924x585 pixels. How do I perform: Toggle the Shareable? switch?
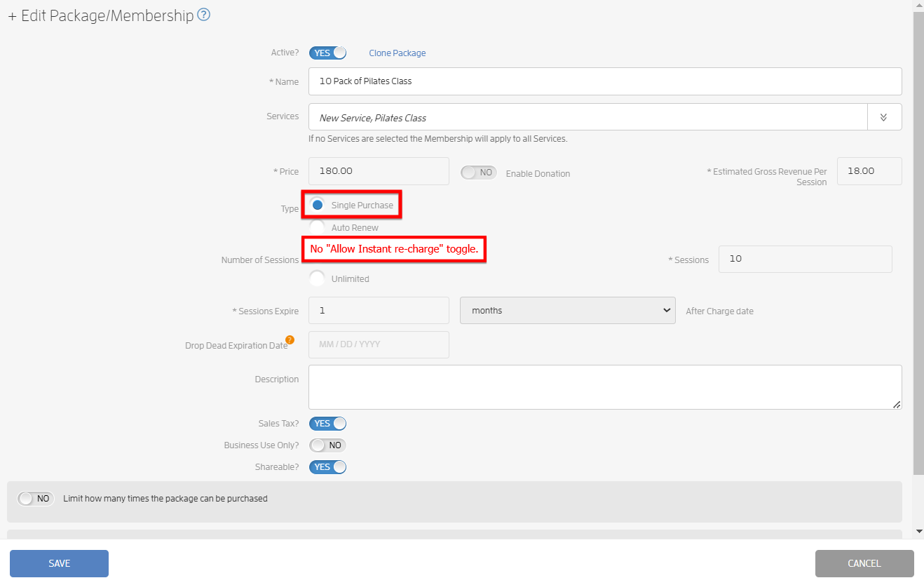pyautogui.click(x=327, y=467)
